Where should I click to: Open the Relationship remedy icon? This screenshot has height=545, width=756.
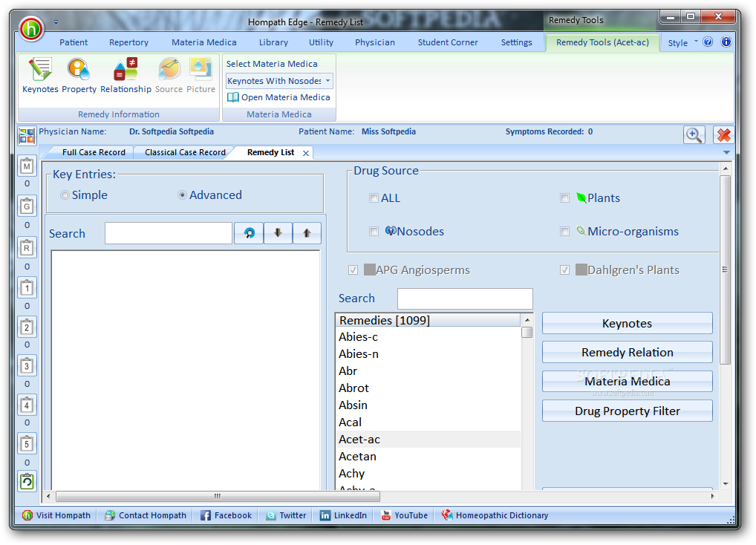pyautogui.click(x=126, y=75)
